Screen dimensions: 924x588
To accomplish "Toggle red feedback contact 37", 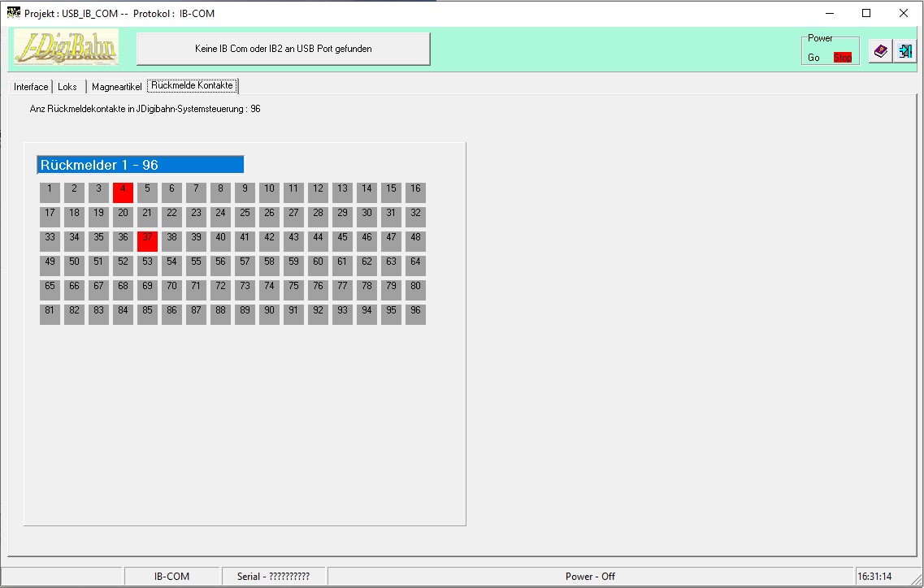I will [x=147, y=241].
